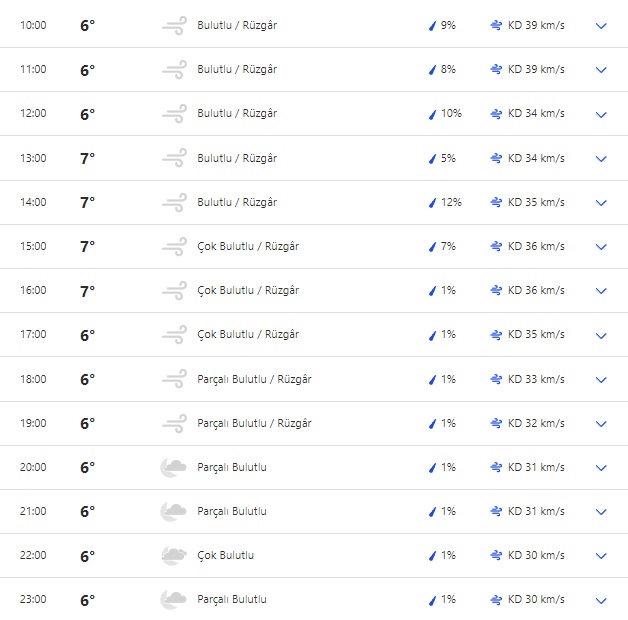Click the raindrop icon in the 10:00 row
628x620 pixels.
click(433, 25)
